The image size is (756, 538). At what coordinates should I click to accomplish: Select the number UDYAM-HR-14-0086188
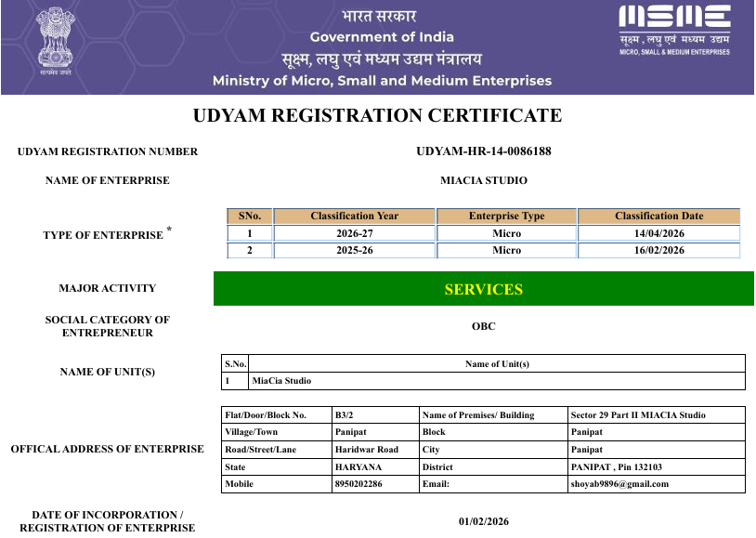(484, 151)
